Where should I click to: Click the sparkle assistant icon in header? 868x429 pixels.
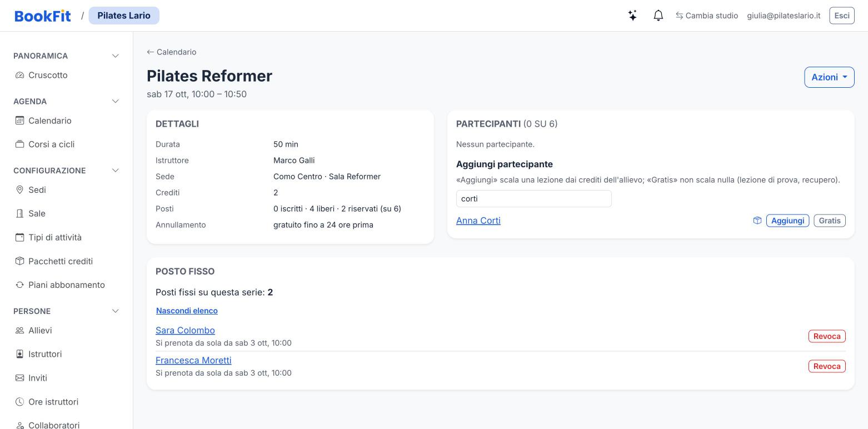(x=632, y=16)
